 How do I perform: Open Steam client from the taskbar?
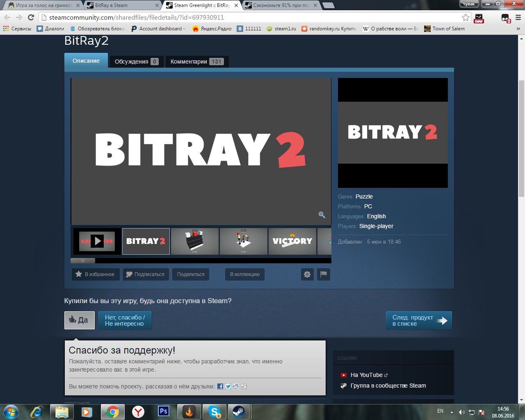pyautogui.click(x=238, y=412)
